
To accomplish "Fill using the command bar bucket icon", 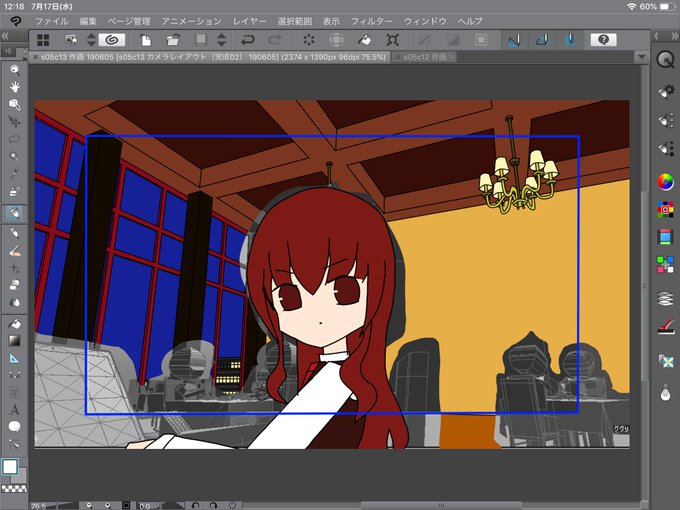I will pyautogui.click(x=364, y=40).
